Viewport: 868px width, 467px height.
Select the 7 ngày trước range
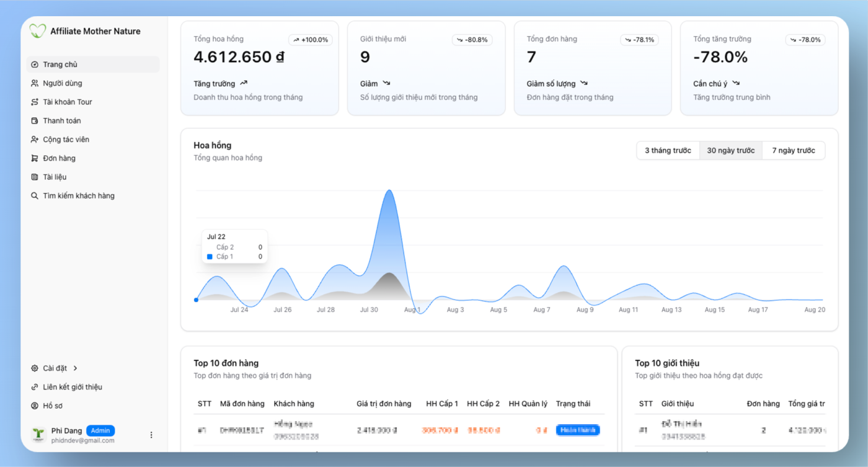pyautogui.click(x=794, y=151)
